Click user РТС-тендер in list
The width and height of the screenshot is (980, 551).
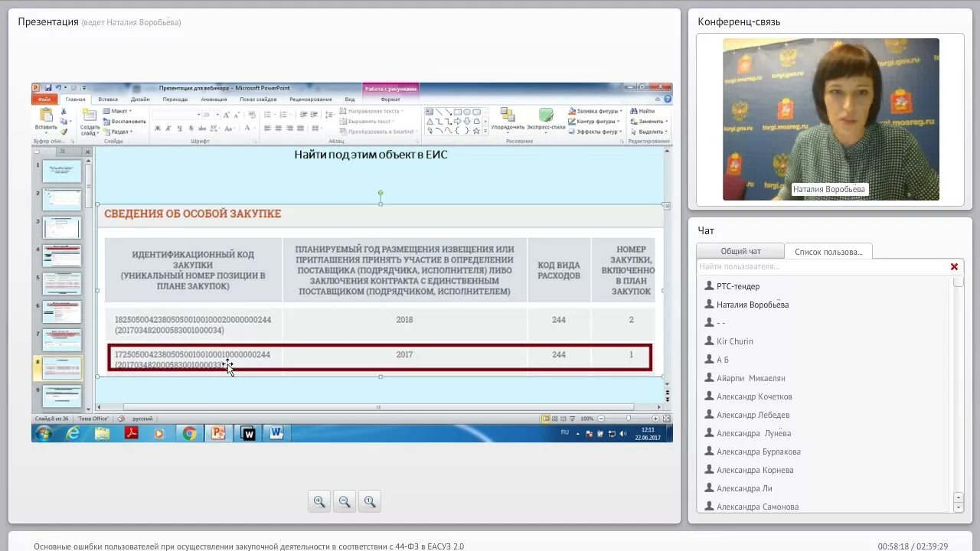[738, 286]
